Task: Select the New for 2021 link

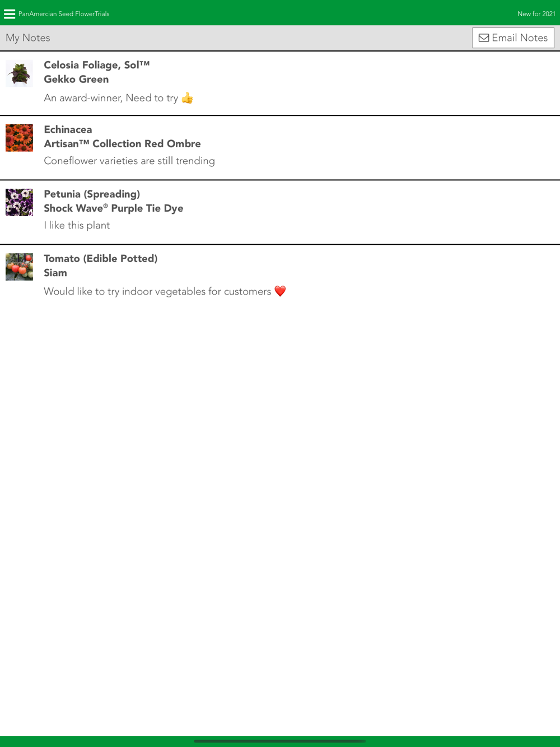Action: [x=536, y=14]
